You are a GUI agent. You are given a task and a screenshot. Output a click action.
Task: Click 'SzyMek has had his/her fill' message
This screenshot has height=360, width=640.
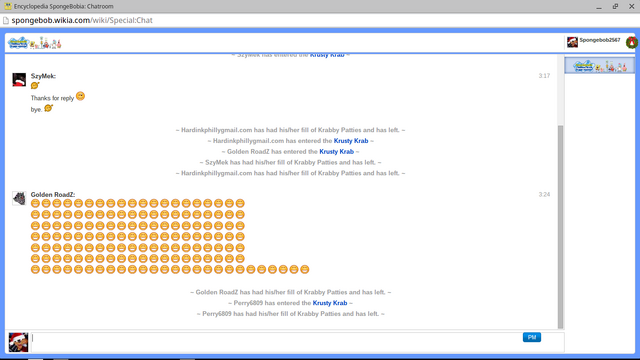pyautogui.click(x=291, y=162)
